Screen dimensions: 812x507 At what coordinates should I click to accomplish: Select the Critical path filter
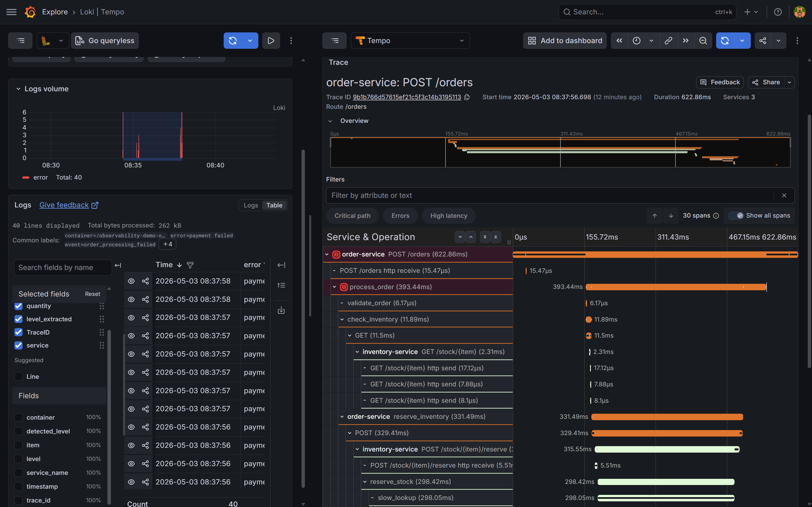(352, 216)
